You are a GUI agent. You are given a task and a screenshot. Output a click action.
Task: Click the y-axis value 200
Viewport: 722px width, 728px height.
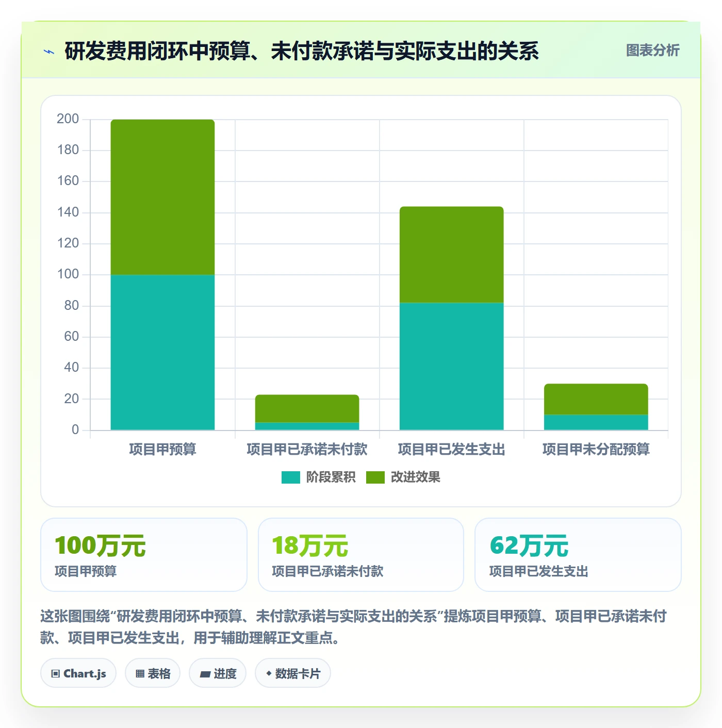[68, 119]
